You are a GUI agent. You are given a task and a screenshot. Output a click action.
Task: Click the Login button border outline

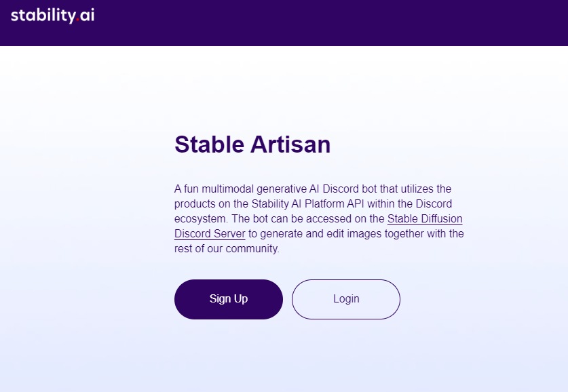345,281
